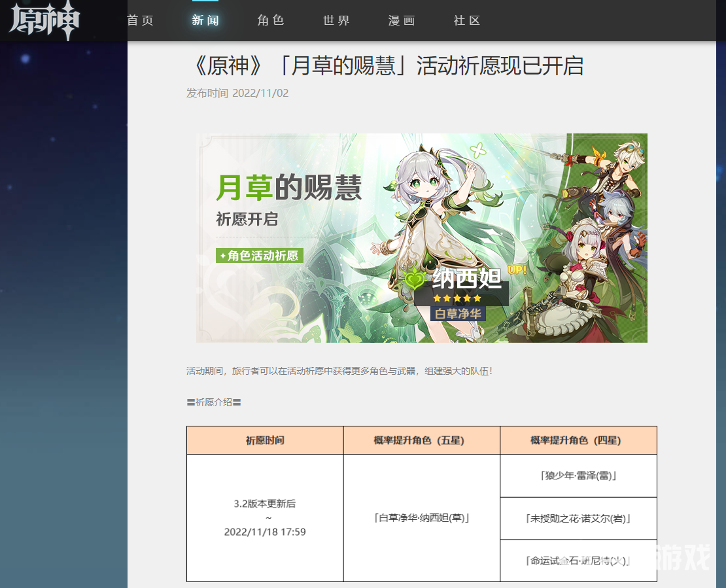Open the 月草的赐慧 wish banner image
This screenshot has width=726, height=588.
422,238
